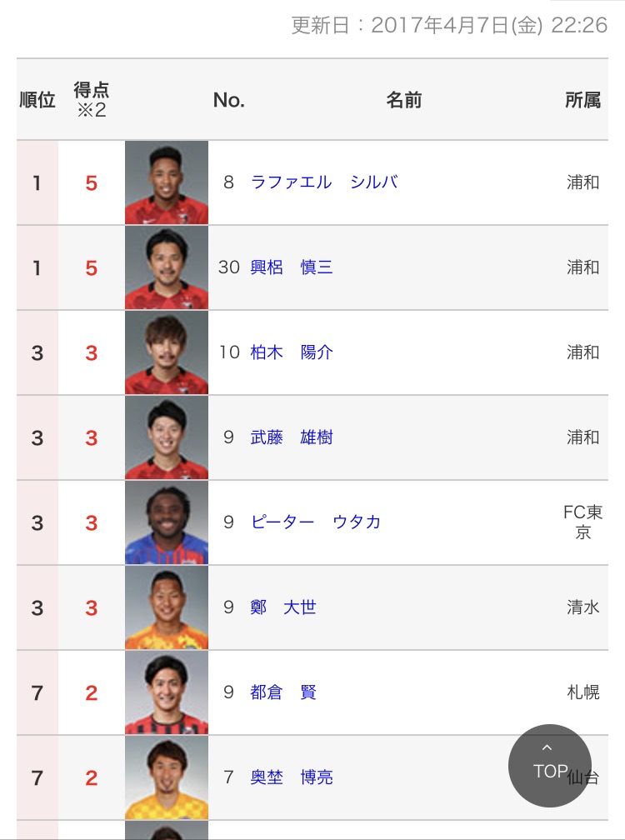The height and width of the screenshot is (840, 625).
Task: Open 柏木 陽介's player photo
Action: point(167,352)
